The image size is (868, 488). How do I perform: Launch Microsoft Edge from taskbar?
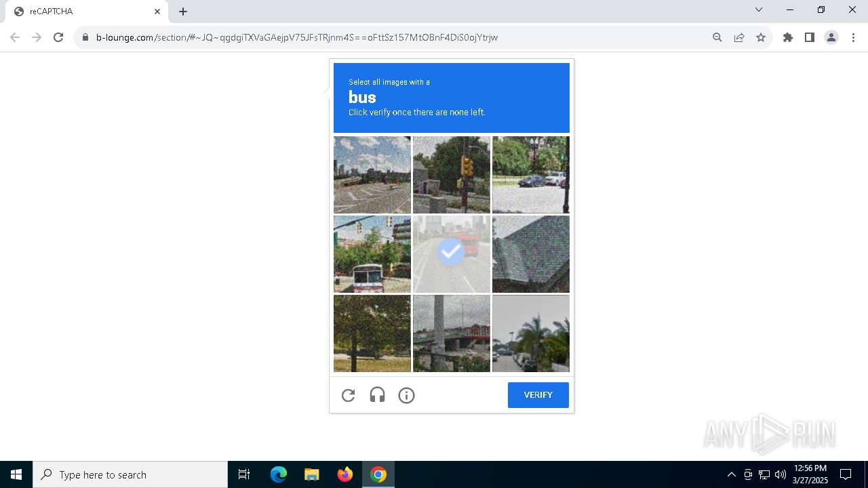(279, 474)
